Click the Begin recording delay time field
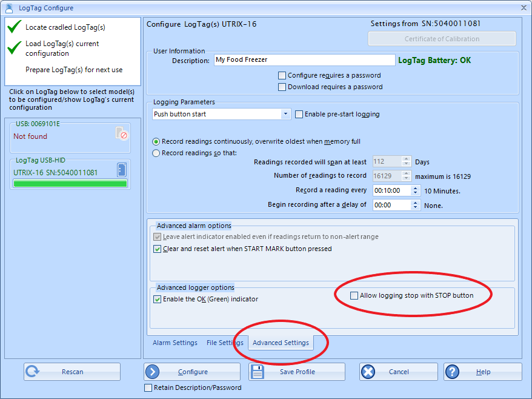The image size is (532, 399). 392,205
